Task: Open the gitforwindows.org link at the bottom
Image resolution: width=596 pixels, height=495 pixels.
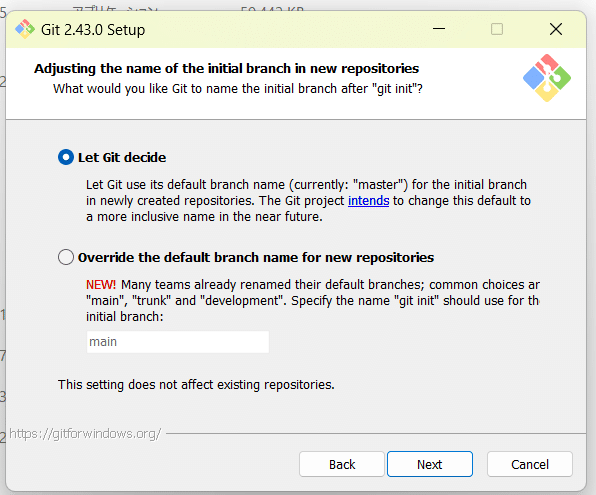Action: [x=85, y=434]
